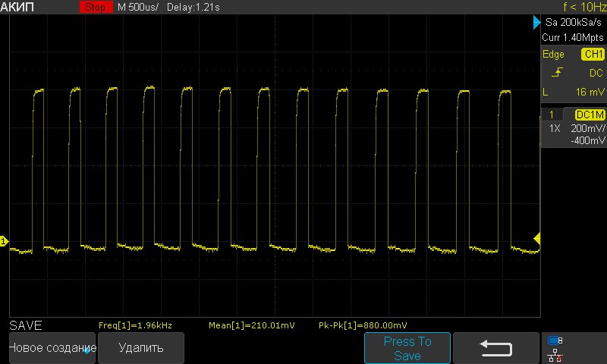Screen dimensions: 607x364
Task: Click the -400mV vertical offset value
Action: point(587,140)
